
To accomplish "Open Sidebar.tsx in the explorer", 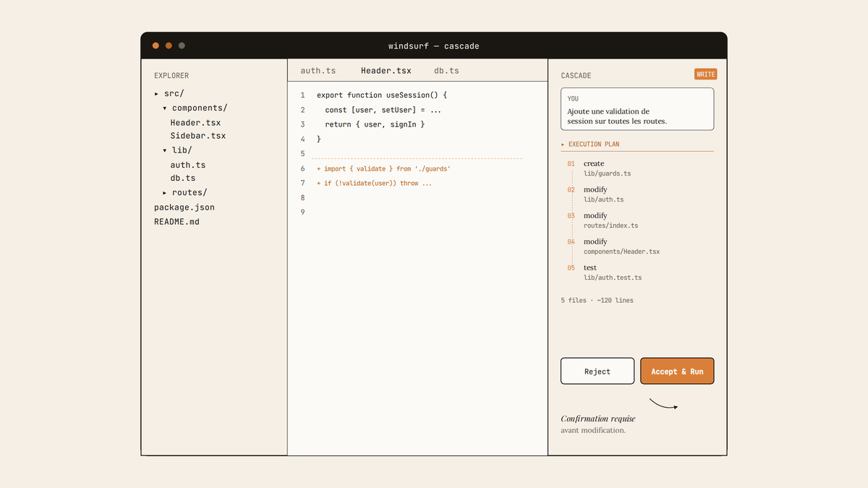I will (198, 136).
